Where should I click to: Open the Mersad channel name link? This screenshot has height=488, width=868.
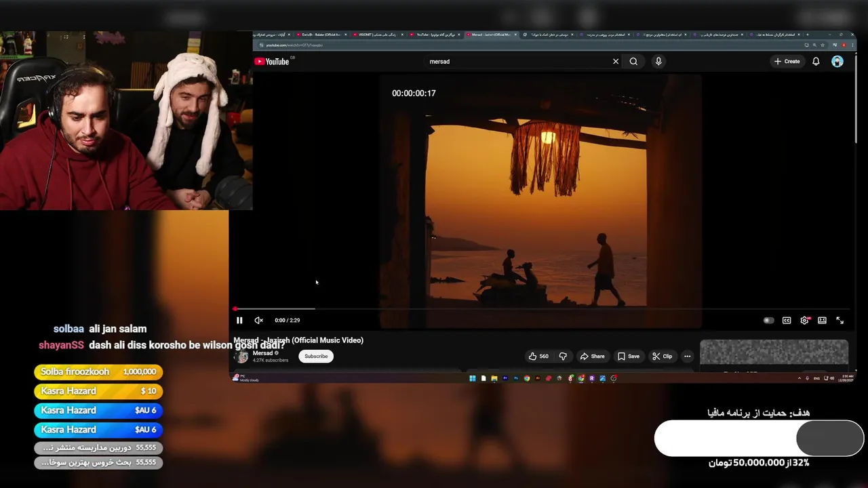click(x=262, y=353)
